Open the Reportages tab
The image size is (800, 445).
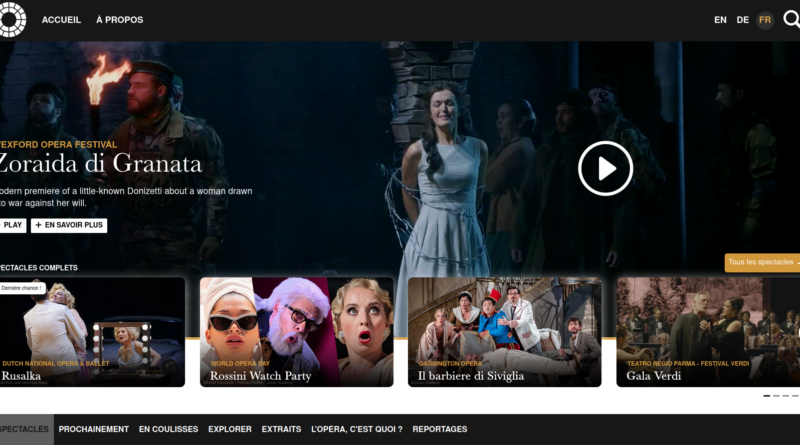pyautogui.click(x=440, y=429)
